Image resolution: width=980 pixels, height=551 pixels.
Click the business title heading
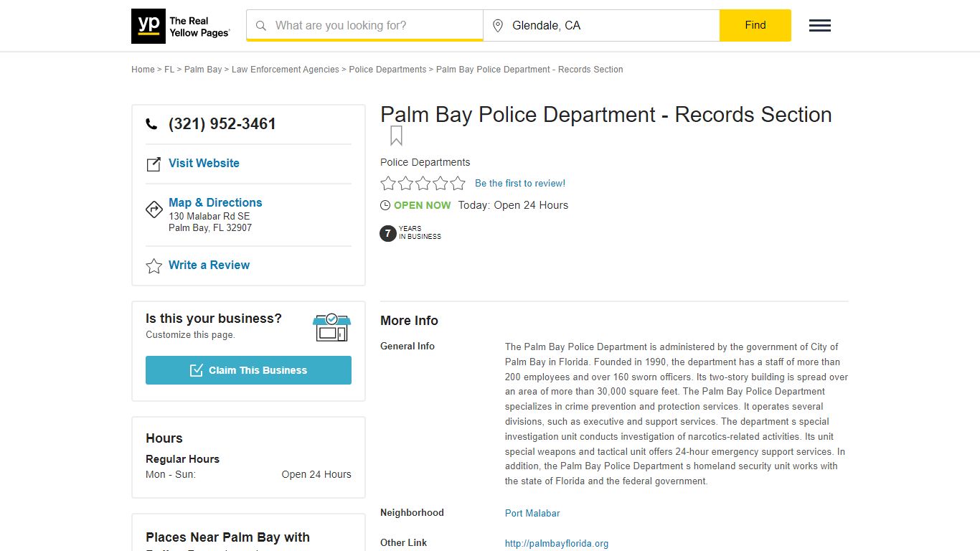606,115
